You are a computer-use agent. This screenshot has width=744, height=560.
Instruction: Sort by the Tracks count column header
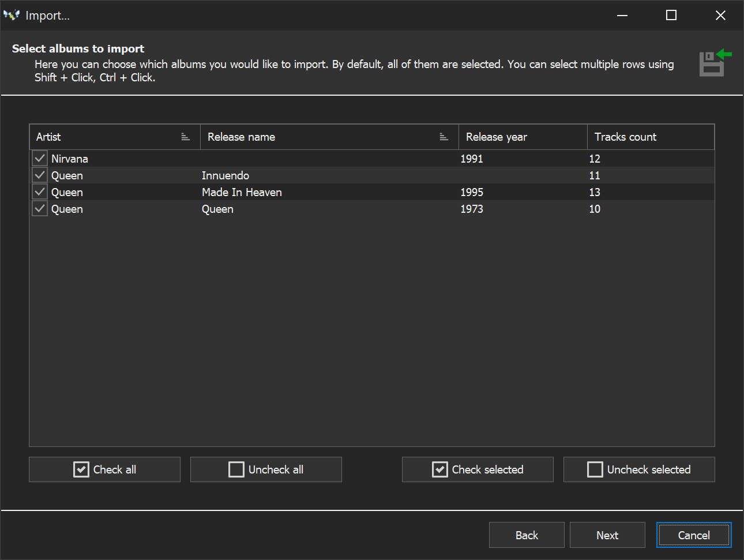pyautogui.click(x=625, y=137)
